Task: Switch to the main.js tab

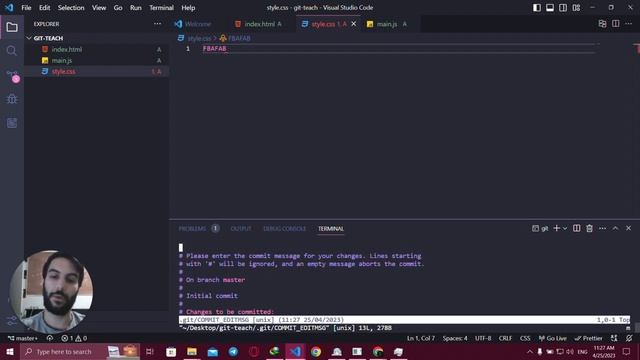Action: point(388,24)
